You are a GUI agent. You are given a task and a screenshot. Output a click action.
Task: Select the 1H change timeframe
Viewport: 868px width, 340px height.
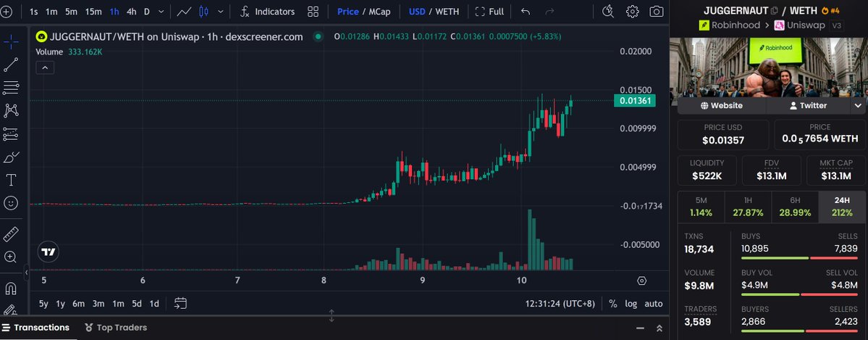tap(748, 207)
